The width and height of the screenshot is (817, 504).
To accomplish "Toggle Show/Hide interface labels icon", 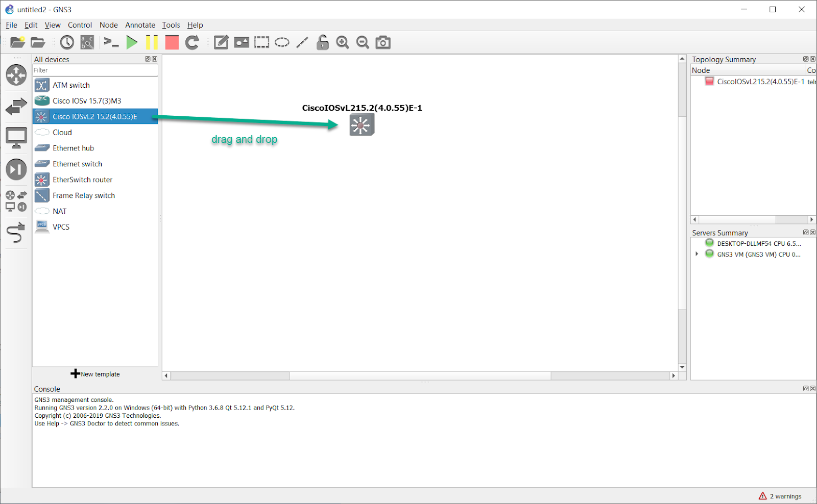I will click(x=87, y=42).
